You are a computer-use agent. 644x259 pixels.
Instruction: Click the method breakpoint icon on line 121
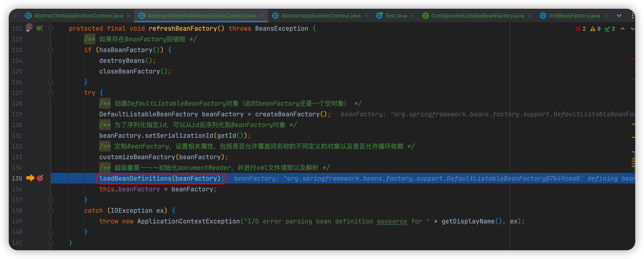tap(29, 27)
